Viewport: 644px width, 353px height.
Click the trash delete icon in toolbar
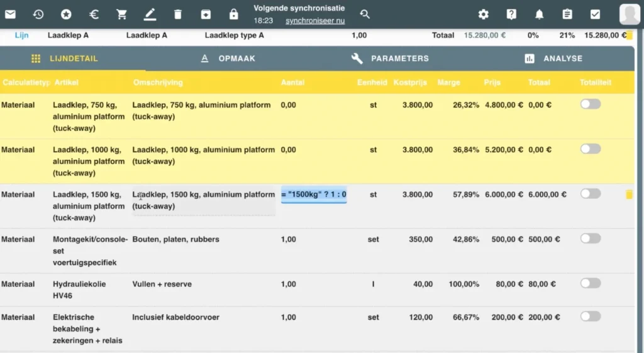[177, 14]
